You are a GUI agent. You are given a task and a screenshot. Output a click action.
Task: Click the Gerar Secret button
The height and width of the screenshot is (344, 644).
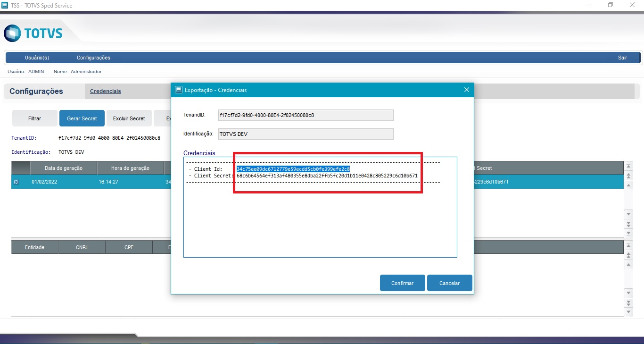click(x=82, y=118)
